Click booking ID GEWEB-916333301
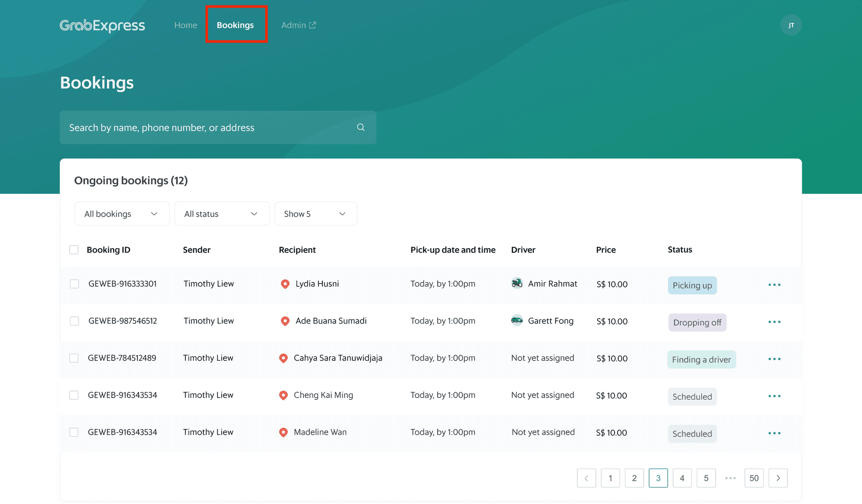The width and height of the screenshot is (862, 504). pos(123,284)
